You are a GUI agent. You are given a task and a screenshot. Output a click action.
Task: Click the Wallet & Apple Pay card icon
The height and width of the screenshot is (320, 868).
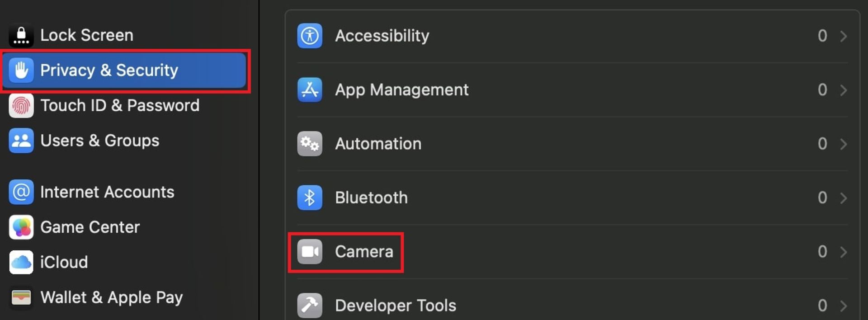[21, 297]
